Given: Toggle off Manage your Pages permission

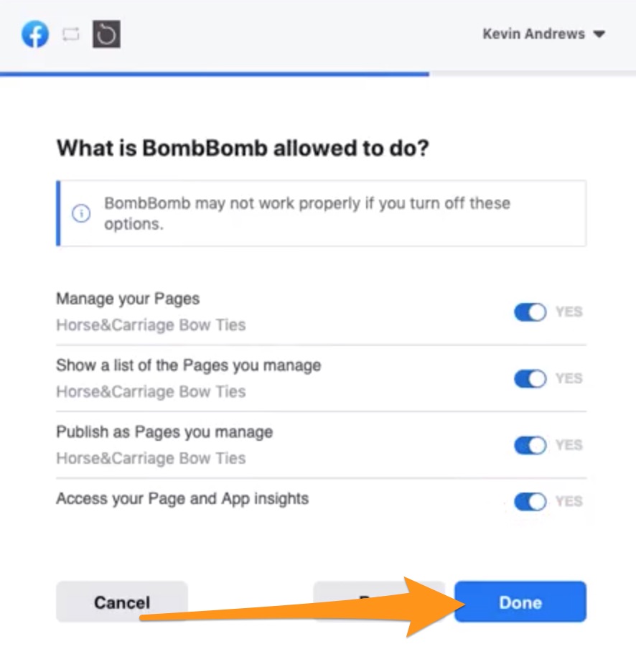Looking at the screenshot, I should point(530,312).
